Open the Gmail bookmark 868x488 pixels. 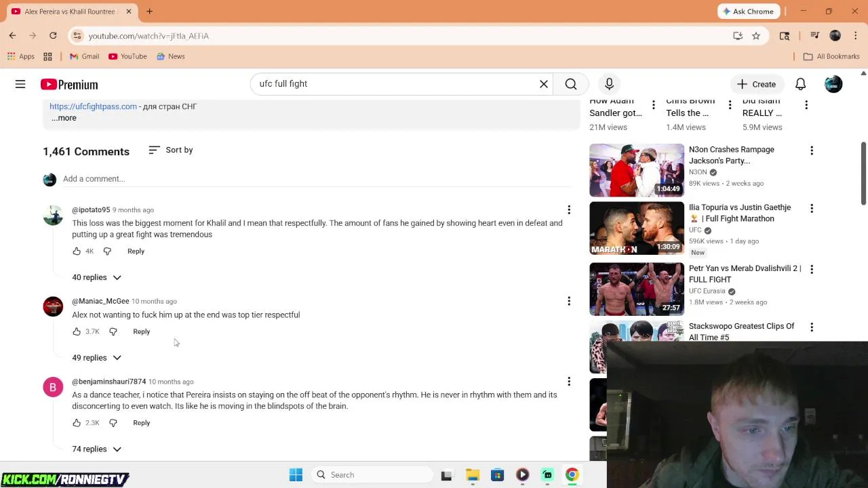tap(85, 56)
